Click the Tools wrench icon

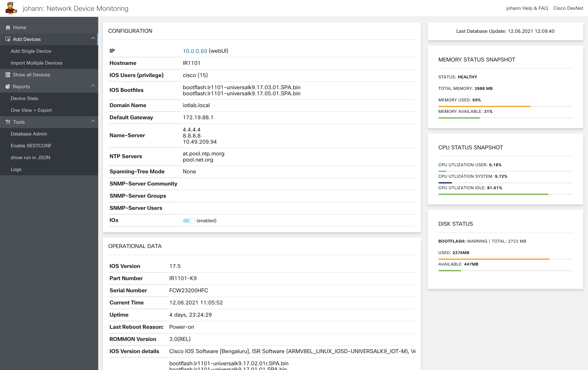pyautogui.click(x=8, y=122)
